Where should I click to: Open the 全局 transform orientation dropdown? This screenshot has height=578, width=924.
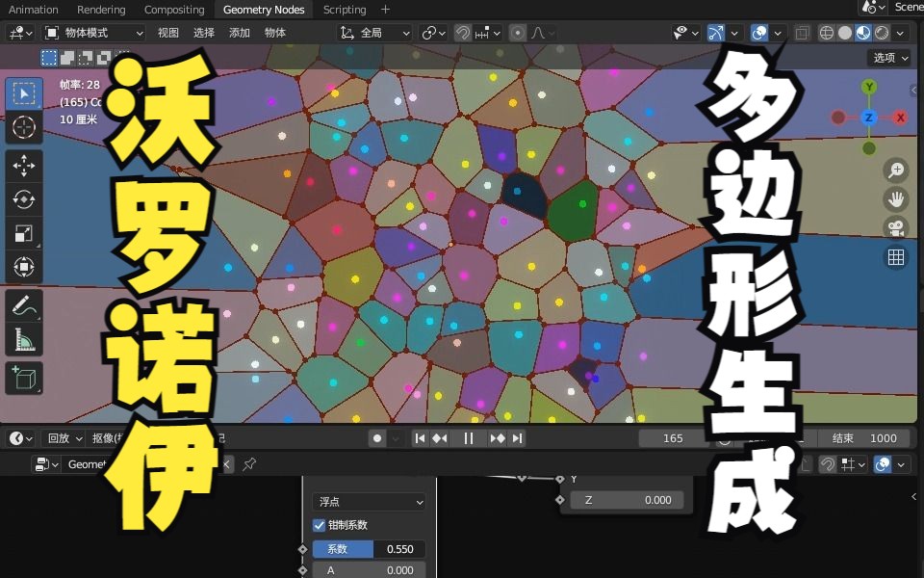click(374, 33)
